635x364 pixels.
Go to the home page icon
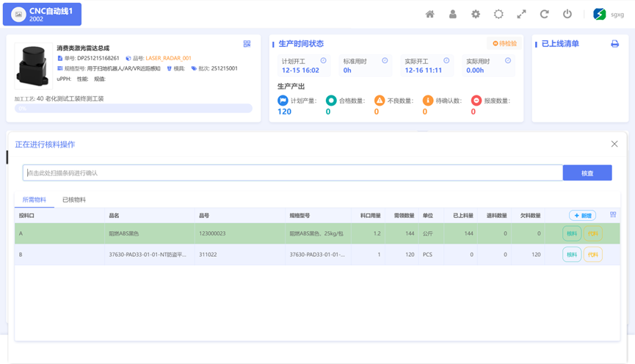pos(430,14)
